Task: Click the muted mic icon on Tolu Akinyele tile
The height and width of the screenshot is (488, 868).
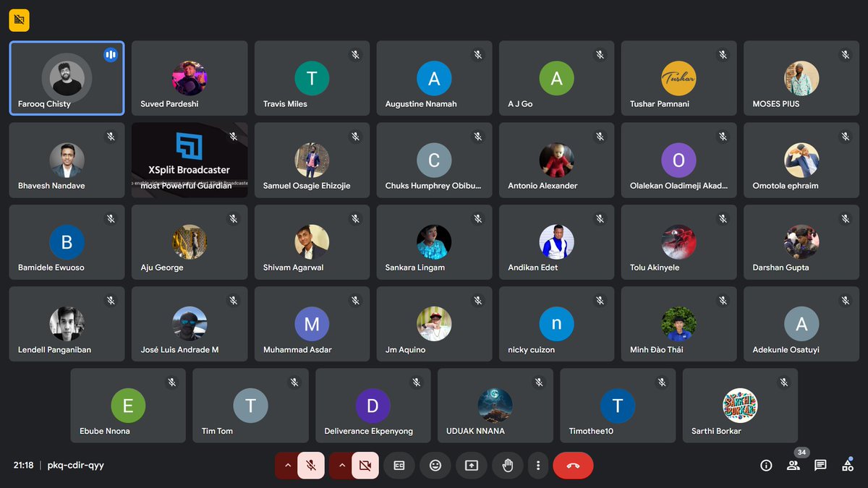Action: [x=723, y=218]
